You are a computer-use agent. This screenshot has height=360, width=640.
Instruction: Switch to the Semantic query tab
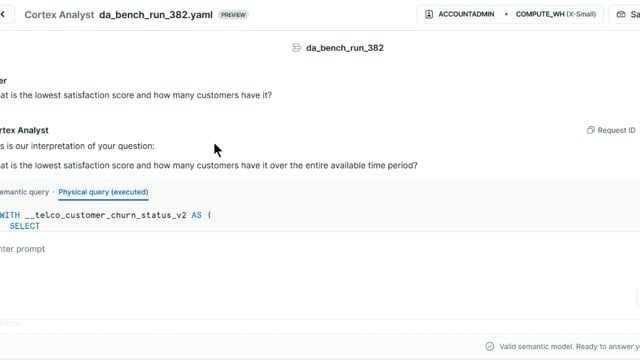24,192
